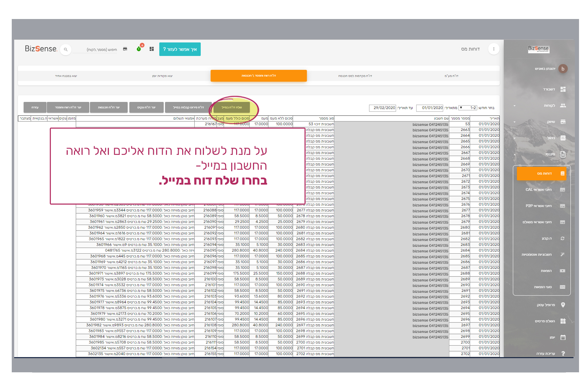Click the עד תאריך to-date field

tap(383, 108)
